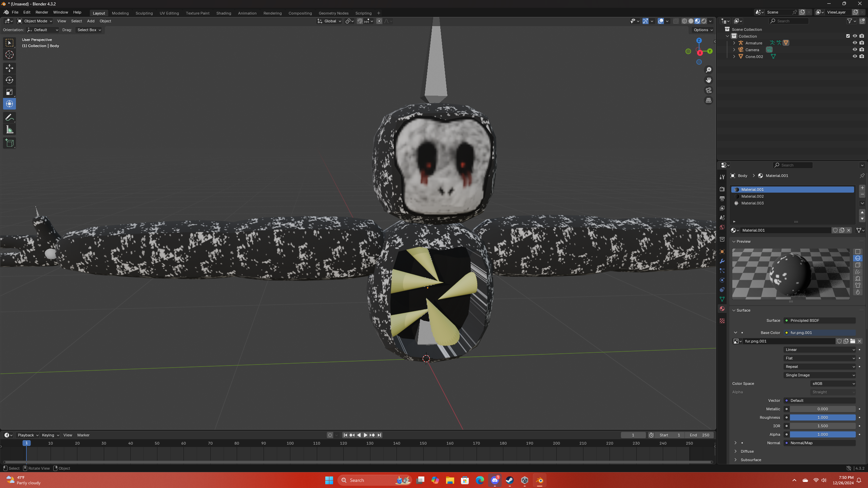Uncheck the Collection exclude checkbox
This screenshot has height=488, width=868.
click(848, 36)
